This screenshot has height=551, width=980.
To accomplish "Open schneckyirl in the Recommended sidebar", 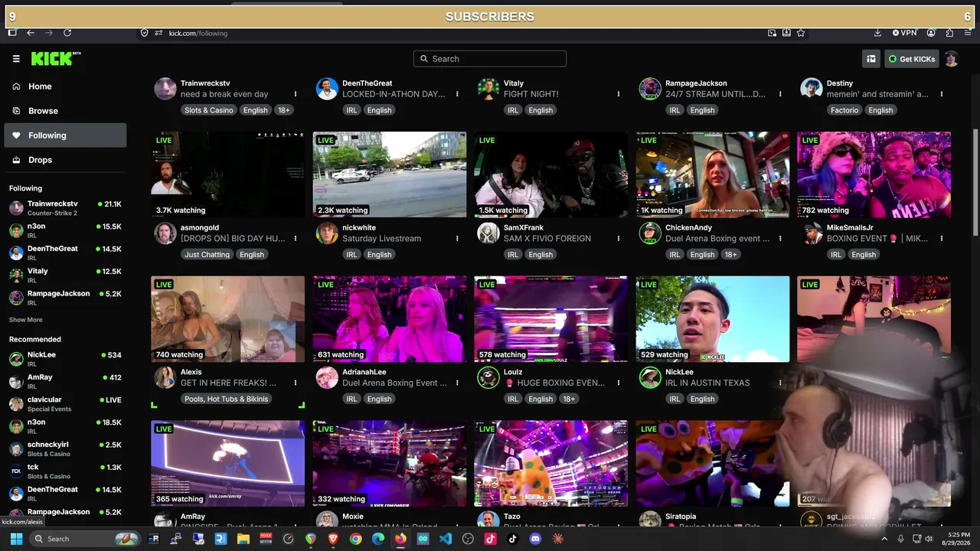I will [x=66, y=448].
